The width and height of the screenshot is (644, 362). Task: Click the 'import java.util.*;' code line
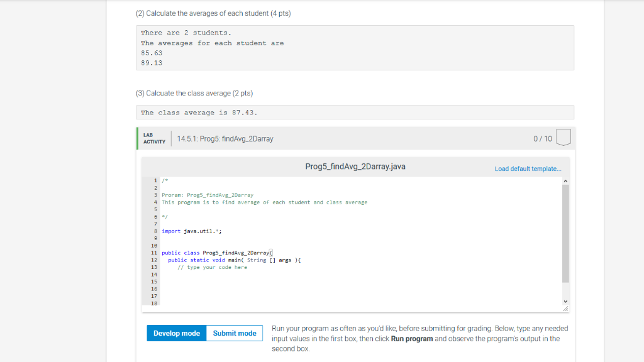tap(191, 231)
